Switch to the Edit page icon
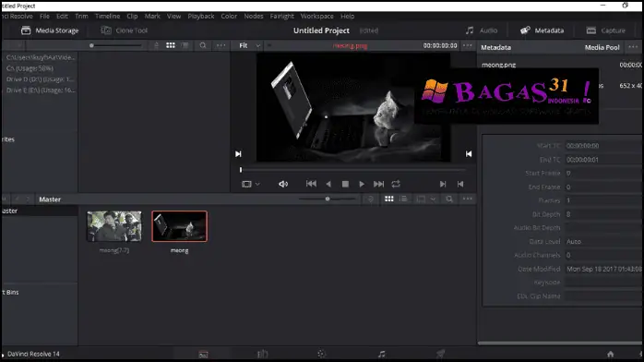Screen dimensions: 644x362 262,354
